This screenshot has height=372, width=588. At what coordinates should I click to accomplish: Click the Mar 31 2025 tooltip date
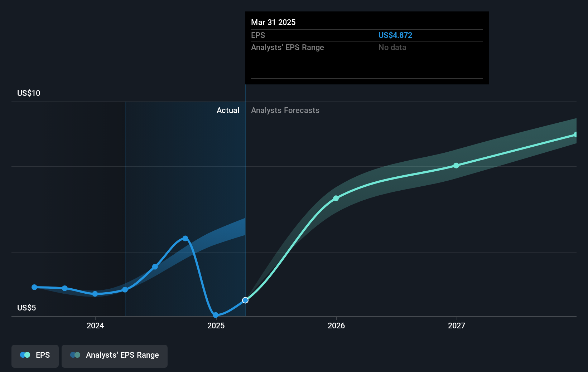[273, 22]
